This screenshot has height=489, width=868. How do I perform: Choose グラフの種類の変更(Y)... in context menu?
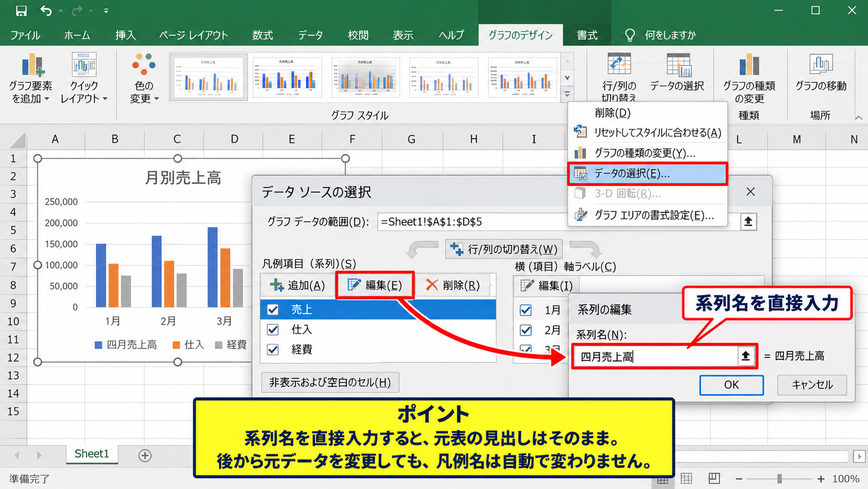(x=647, y=153)
